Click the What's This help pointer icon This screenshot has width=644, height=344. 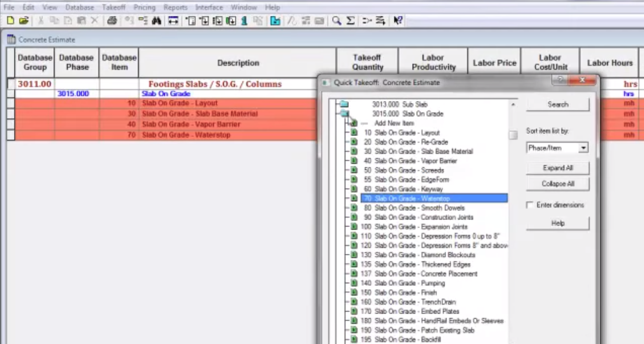398,21
